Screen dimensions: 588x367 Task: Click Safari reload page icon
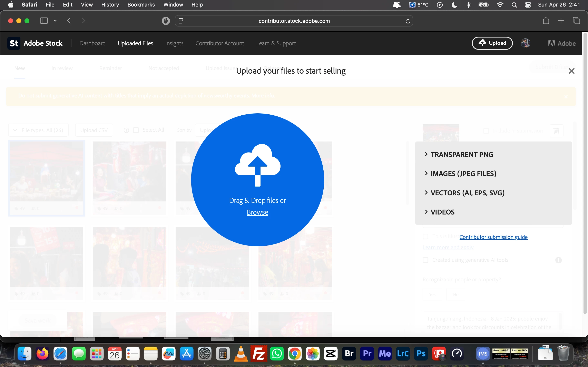pyautogui.click(x=408, y=21)
